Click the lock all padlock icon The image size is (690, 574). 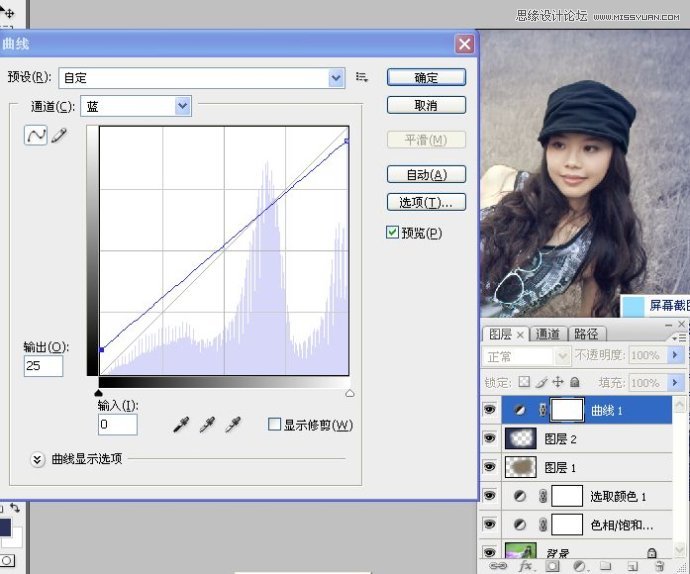[575, 382]
